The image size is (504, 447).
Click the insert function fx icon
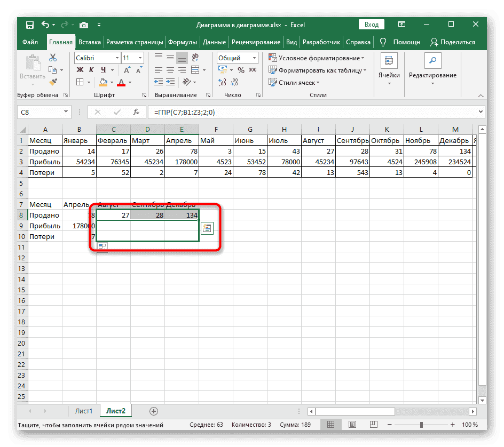[x=136, y=112]
